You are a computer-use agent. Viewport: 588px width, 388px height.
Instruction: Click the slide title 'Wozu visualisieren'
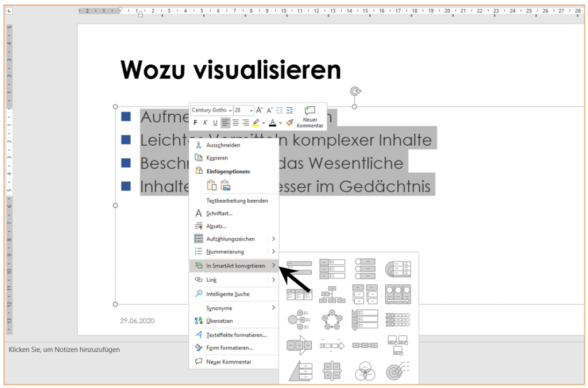[x=230, y=69]
